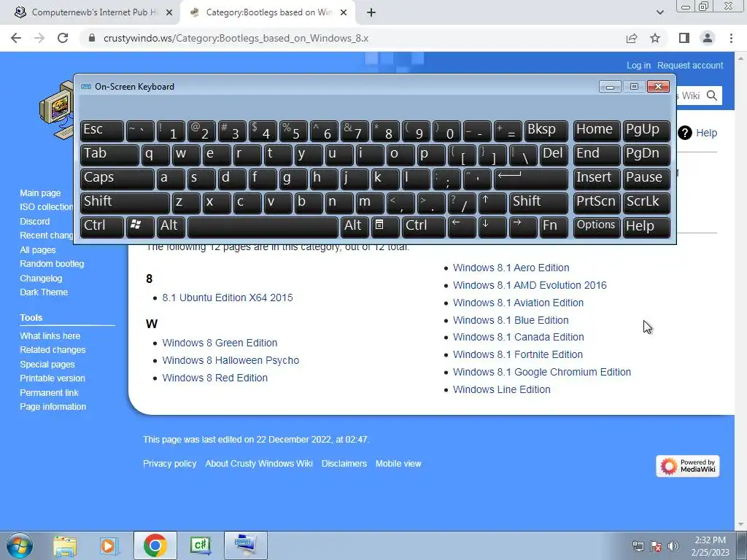
Task: Go back using the browser back arrow
Action: point(16,38)
